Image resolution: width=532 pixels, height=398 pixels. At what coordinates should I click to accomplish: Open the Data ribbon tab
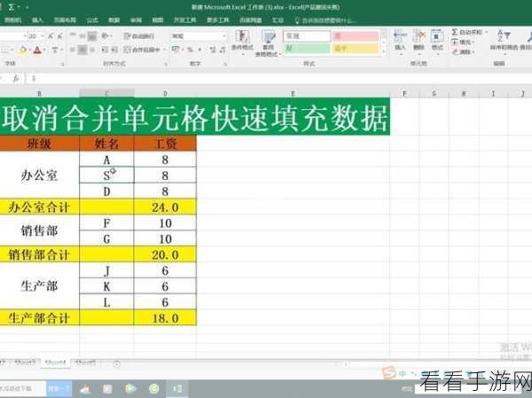click(x=114, y=20)
